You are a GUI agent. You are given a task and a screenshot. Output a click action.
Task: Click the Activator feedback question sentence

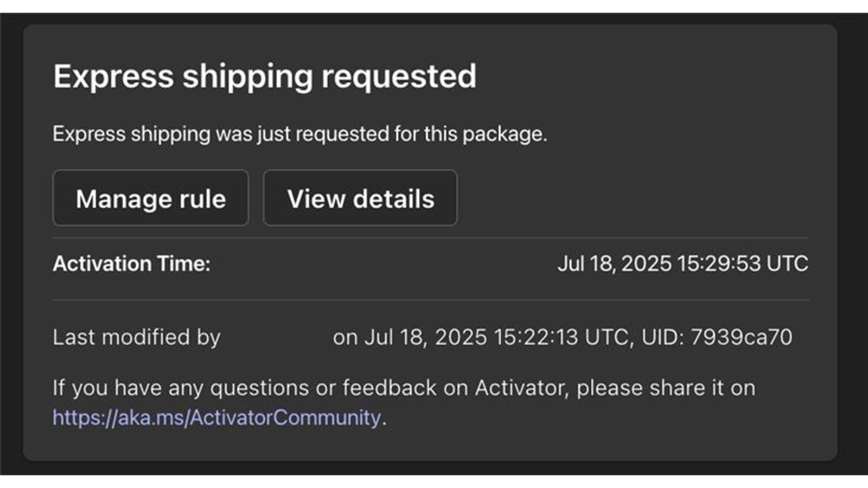coord(404,387)
